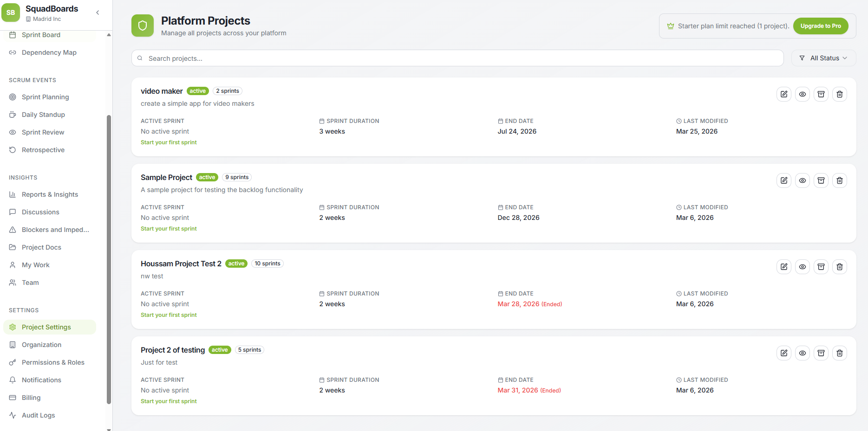Delete the Houssam Project Test 2 project
This screenshot has height=431, width=868.
pyautogui.click(x=840, y=267)
